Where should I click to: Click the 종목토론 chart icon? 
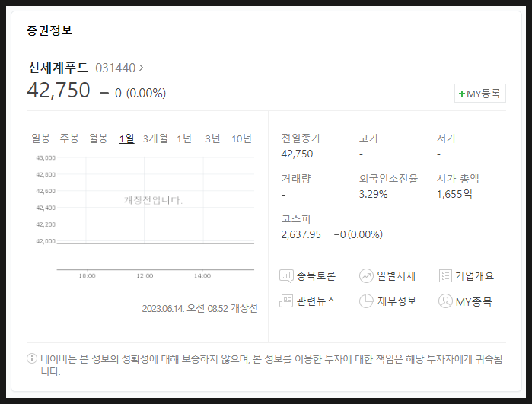(287, 276)
